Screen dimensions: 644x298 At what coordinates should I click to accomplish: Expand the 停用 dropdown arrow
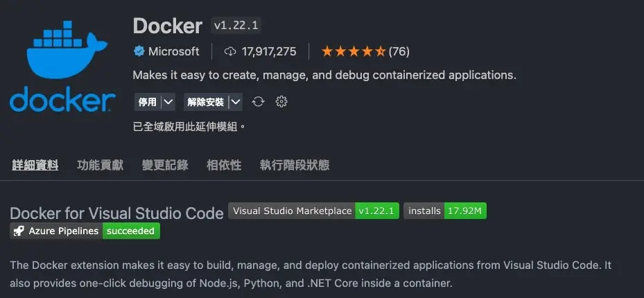pyautogui.click(x=168, y=102)
